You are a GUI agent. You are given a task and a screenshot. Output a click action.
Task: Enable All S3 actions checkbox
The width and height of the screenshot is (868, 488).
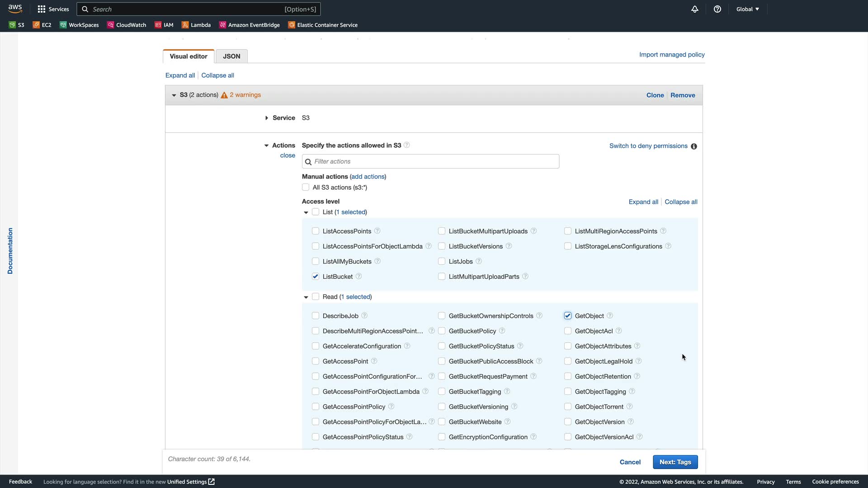306,188
